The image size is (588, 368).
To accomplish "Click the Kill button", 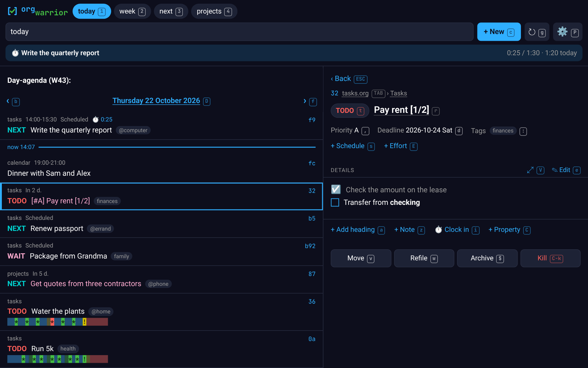I will pyautogui.click(x=550, y=258).
